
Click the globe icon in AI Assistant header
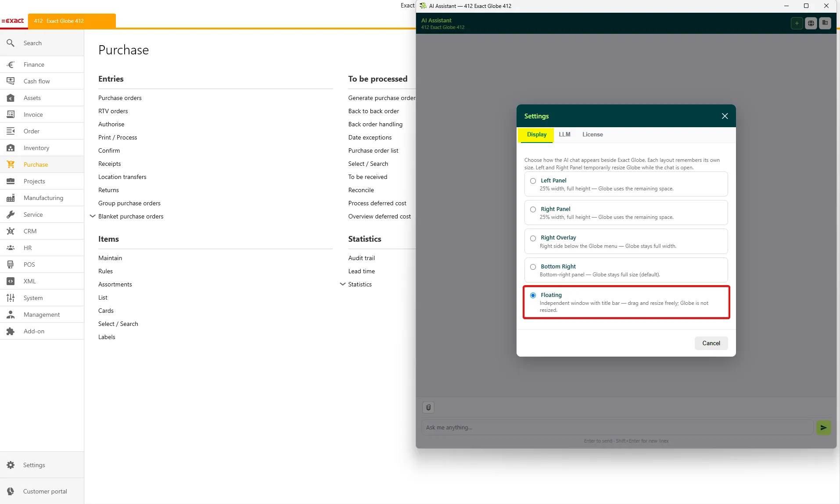(x=811, y=23)
